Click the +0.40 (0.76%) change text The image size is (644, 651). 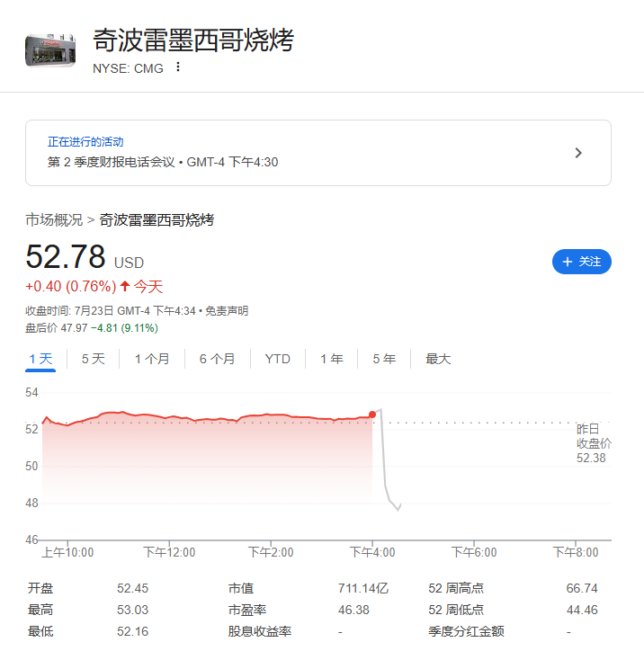71,287
